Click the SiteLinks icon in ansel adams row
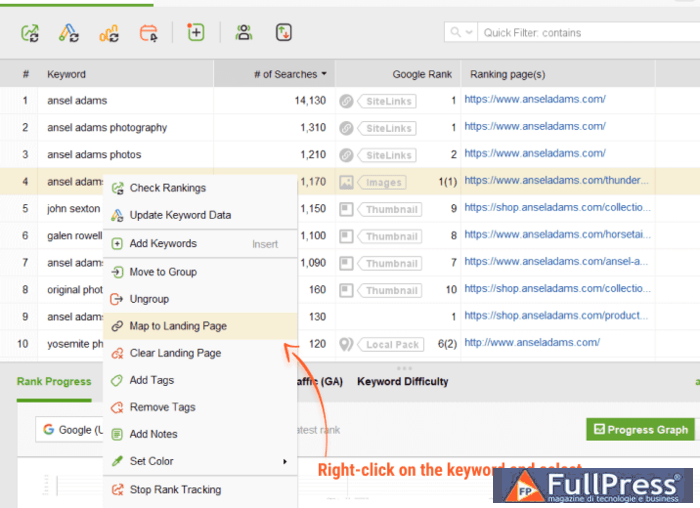Image resolution: width=700 pixels, height=508 pixels. pyautogui.click(x=346, y=101)
